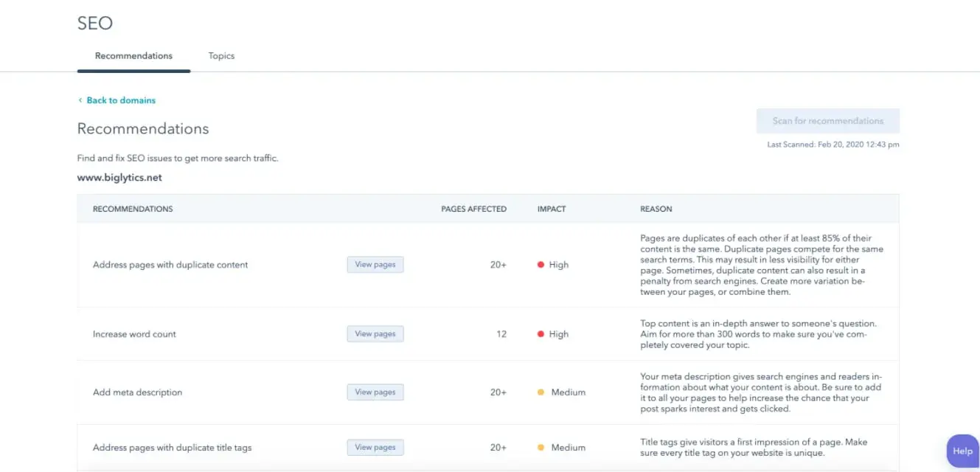Screen dimensions: 980x472
Task: View pages for Increase word count
Action: click(x=375, y=334)
